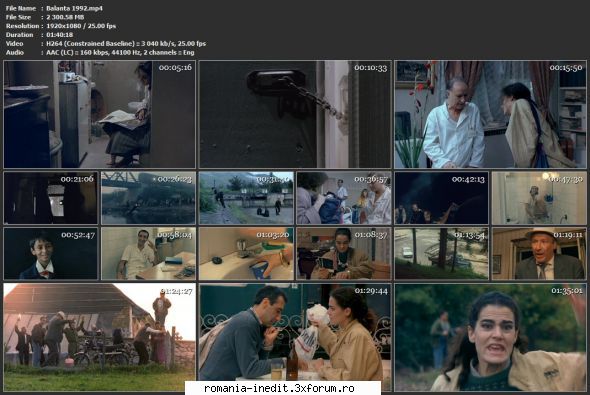Screen dimensions: 590x395
Task: Click the file size '2 300.58 MB'
Action: point(65,17)
